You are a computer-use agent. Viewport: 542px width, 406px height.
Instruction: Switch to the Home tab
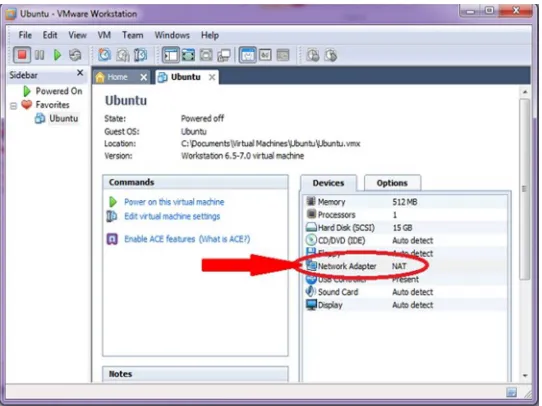117,77
